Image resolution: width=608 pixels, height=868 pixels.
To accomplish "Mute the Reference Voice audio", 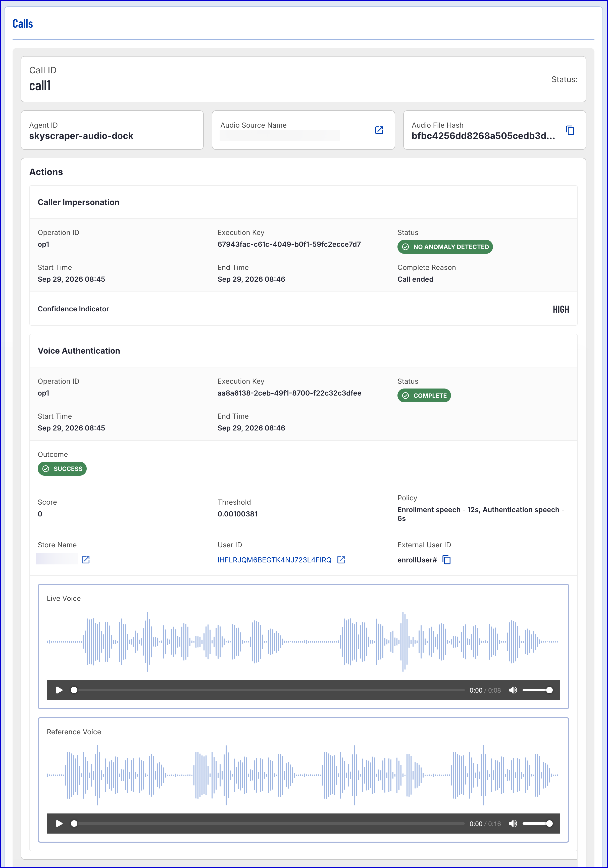I will 513,823.
